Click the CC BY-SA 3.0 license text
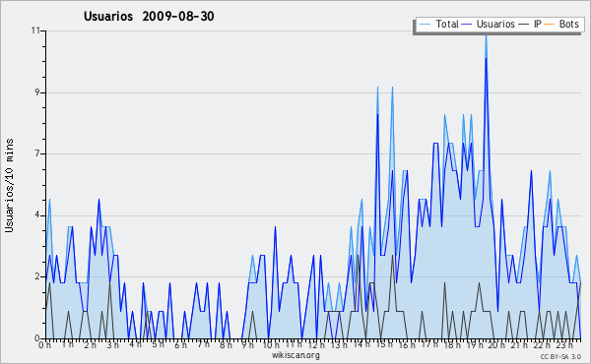The width and height of the screenshot is (591, 364). 560,356
